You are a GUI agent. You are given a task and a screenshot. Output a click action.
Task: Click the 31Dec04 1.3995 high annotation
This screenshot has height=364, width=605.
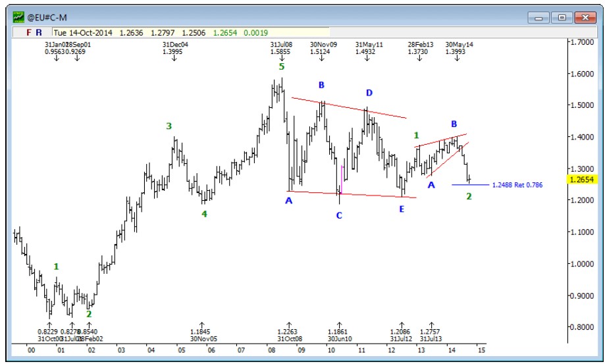(175, 48)
